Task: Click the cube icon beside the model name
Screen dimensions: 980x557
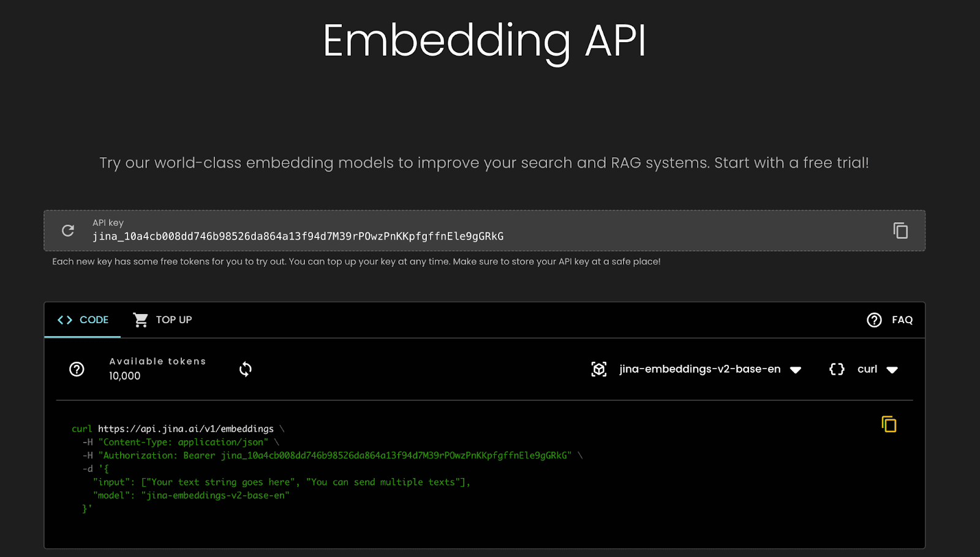Action: point(598,369)
